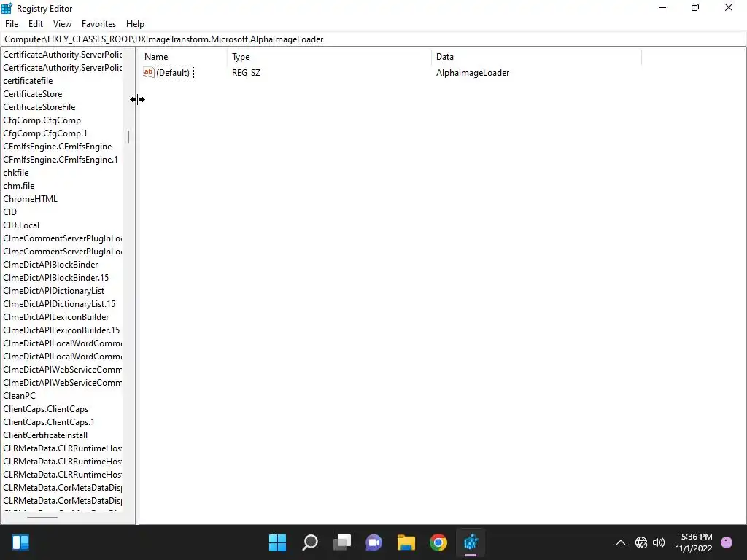Select the ChromeHTML key
The width and height of the screenshot is (747, 560).
click(x=30, y=199)
